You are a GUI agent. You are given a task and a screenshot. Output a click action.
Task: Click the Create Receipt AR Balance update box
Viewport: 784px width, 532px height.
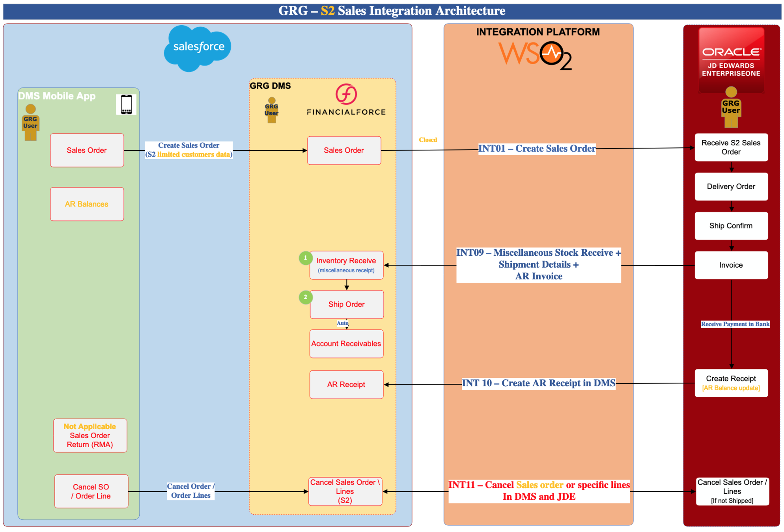(x=731, y=383)
